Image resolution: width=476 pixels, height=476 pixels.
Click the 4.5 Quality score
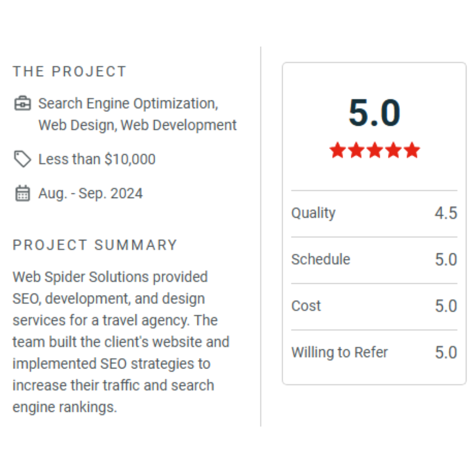tap(446, 213)
